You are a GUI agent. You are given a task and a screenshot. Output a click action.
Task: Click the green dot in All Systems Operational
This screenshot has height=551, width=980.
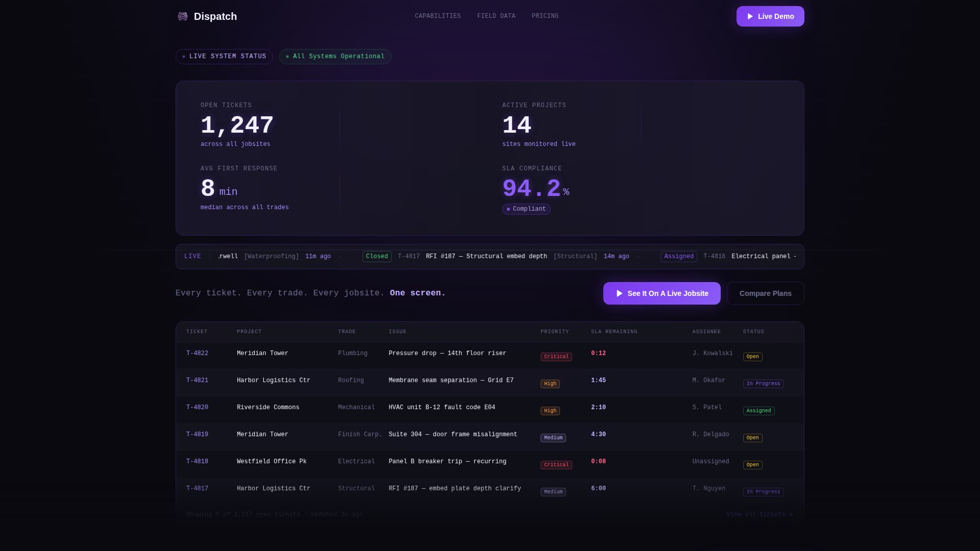(288, 57)
